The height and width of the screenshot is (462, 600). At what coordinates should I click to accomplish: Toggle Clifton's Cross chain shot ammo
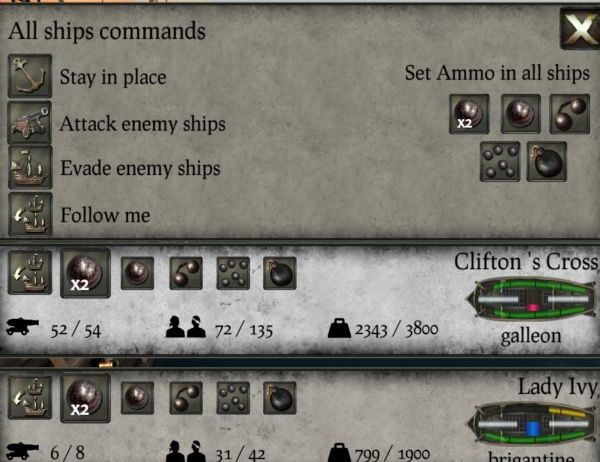coord(186,273)
